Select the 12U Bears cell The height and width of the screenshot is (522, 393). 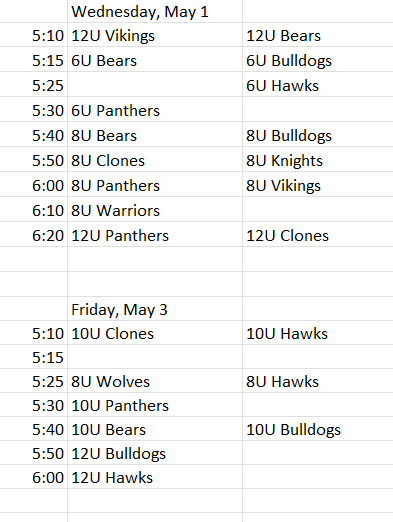coord(318,35)
